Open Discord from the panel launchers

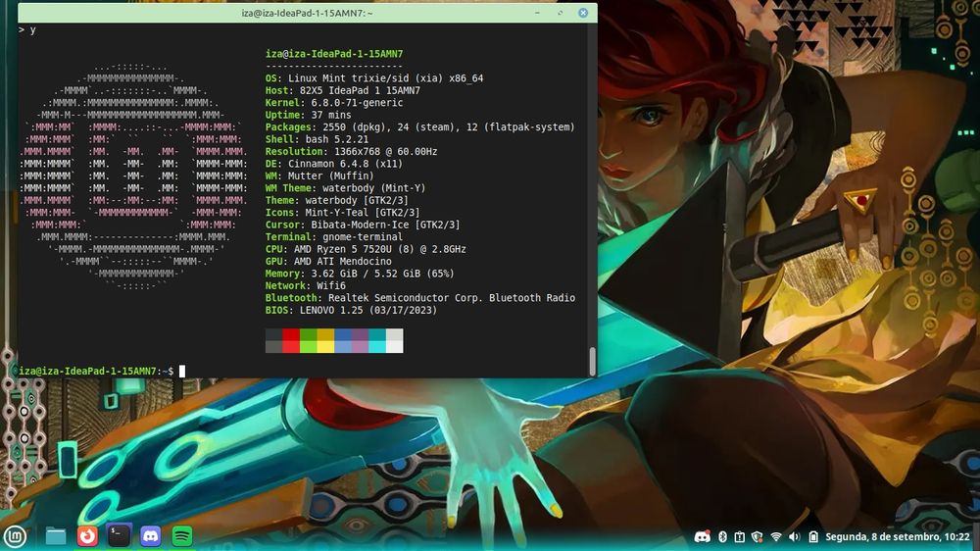pyautogui.click(x=151, y=536)
